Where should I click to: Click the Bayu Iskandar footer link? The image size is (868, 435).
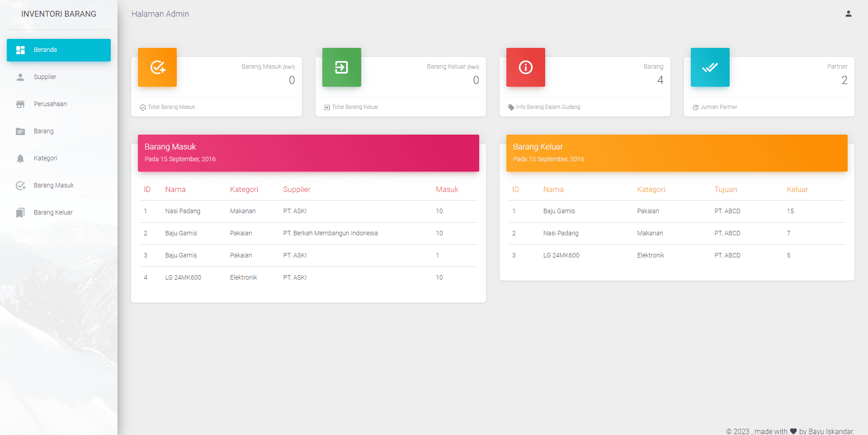tap(830, 431)
